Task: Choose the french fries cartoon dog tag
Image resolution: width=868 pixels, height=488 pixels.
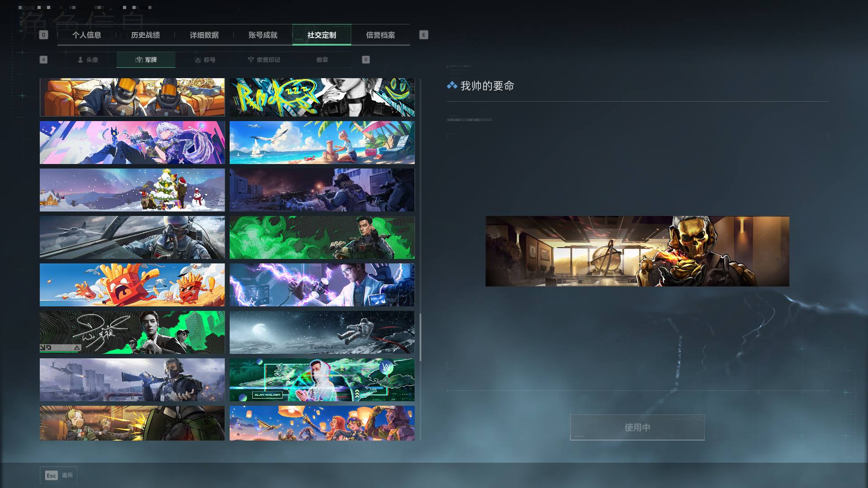Action: click(132, 285)
